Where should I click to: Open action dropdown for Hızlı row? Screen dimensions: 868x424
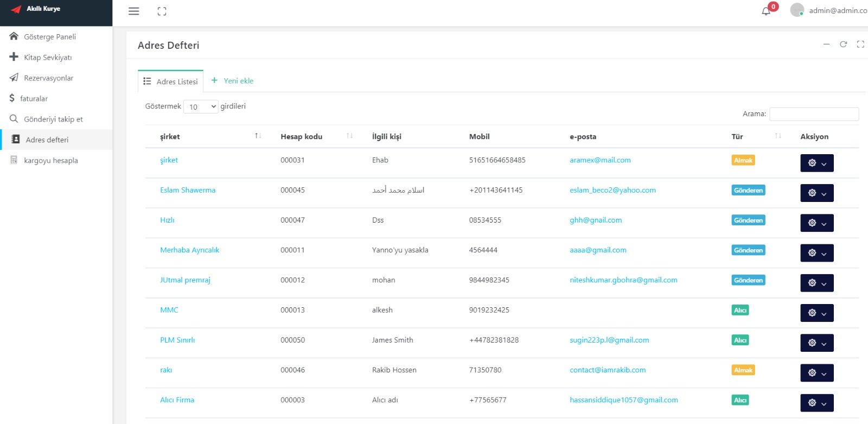817,223
